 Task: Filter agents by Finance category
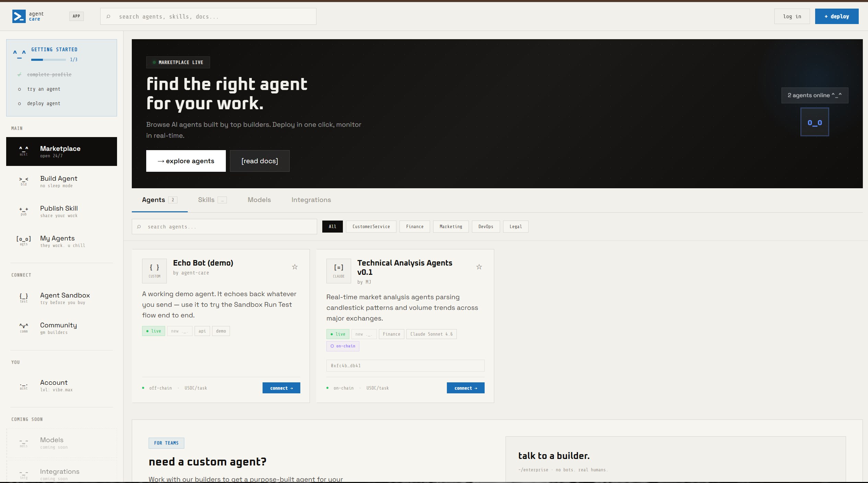[x=415, y=226]
